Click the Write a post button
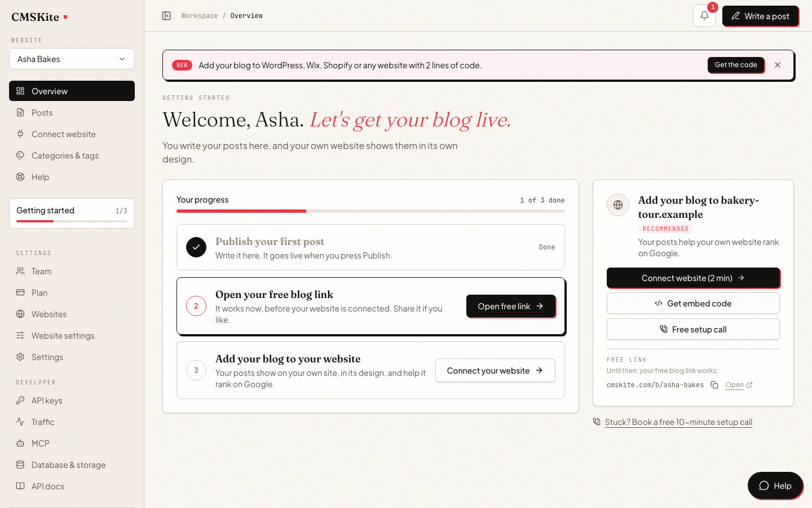 [x=760, y=16]
